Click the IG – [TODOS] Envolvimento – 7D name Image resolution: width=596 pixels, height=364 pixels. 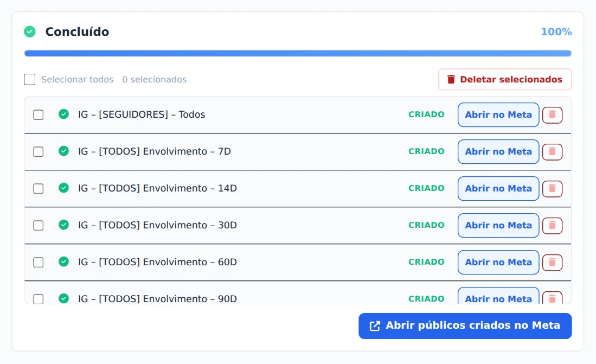pos(155,151)
